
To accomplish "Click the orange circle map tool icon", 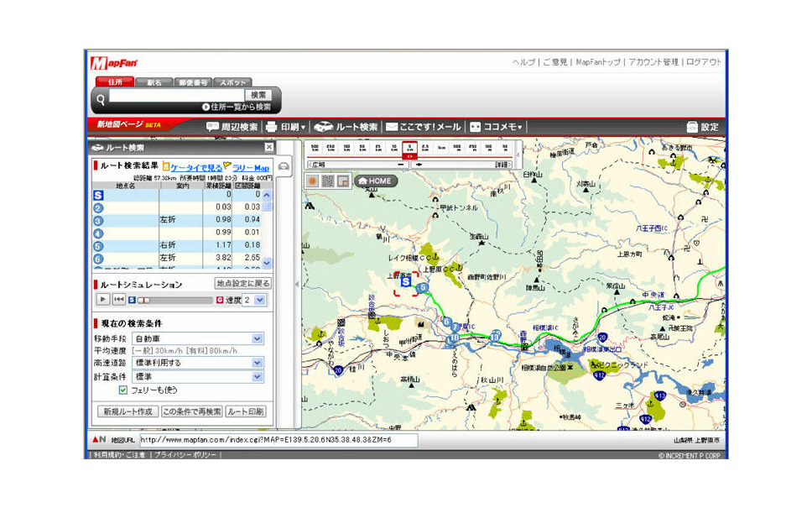I will (x=312, y=181).
